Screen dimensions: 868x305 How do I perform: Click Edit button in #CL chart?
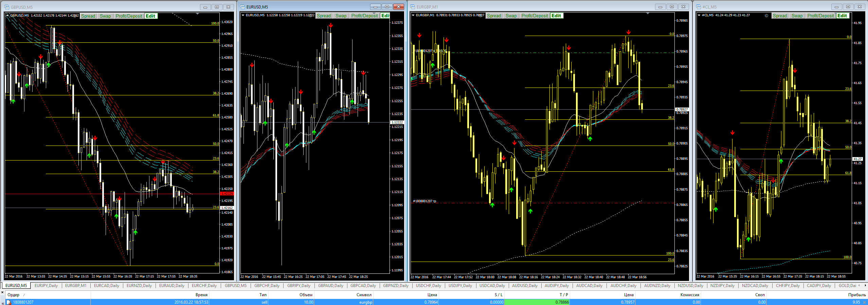tap(842, 16)
